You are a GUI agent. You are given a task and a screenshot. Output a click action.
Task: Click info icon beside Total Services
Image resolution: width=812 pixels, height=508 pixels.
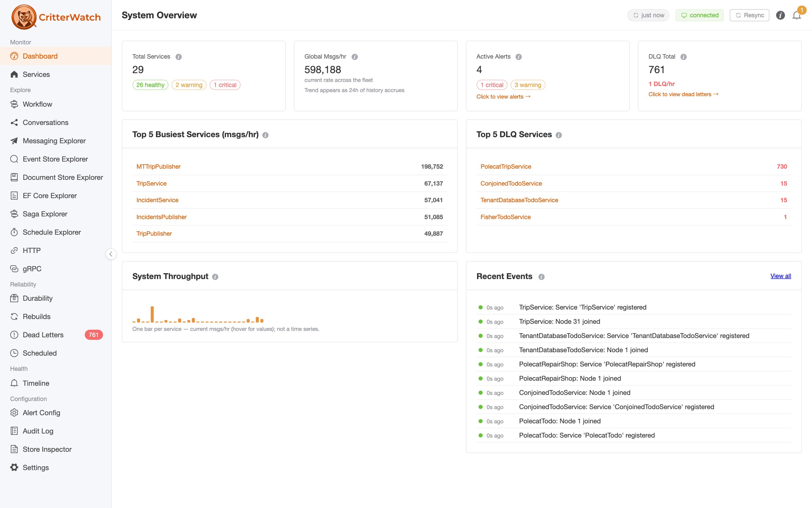pyautogui.click(x=179, y=57)
